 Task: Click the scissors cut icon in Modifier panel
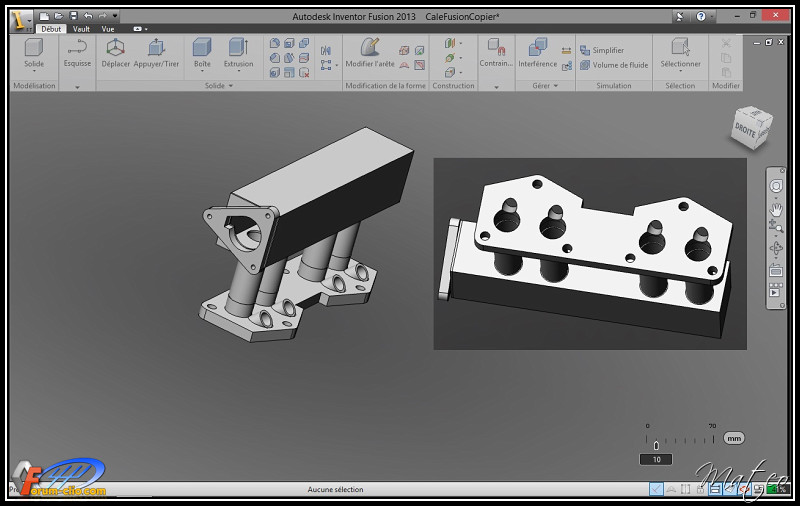click(x=726, y=43)
